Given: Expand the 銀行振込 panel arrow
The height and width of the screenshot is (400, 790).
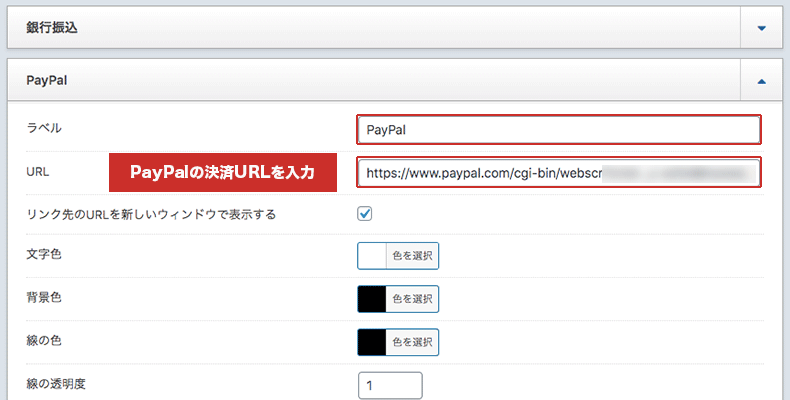Looking at the screenshot, I should point(761,28).
